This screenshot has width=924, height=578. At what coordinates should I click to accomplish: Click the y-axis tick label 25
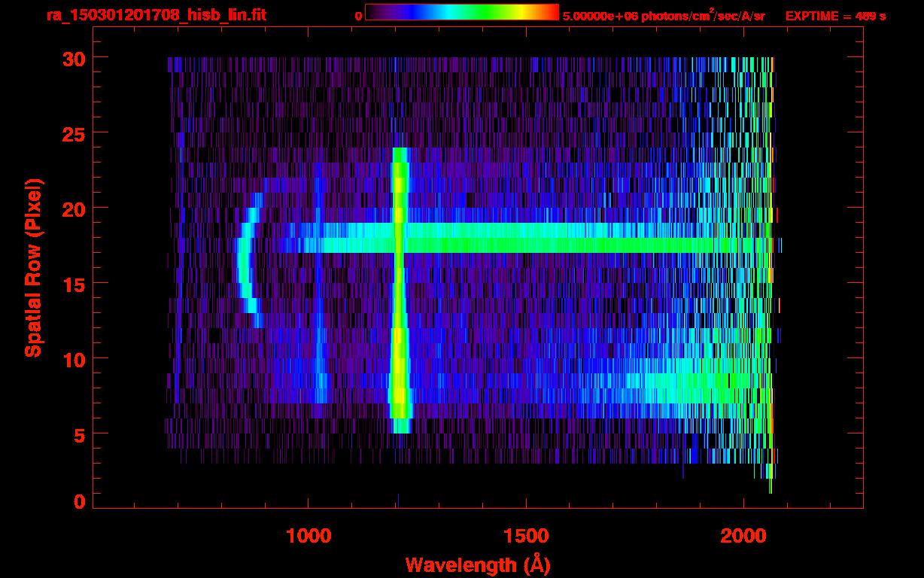(73, 133)
